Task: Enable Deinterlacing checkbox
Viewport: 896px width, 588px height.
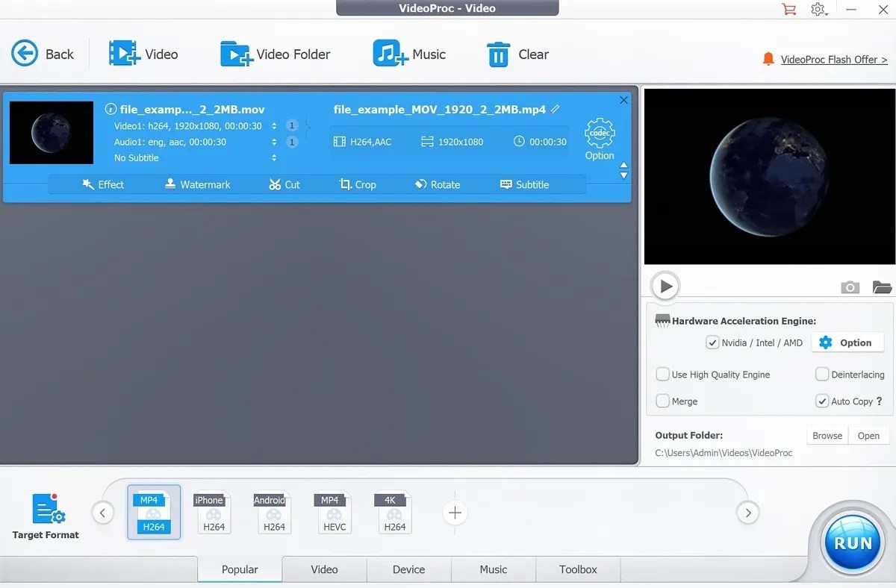Action: (822, 374)
